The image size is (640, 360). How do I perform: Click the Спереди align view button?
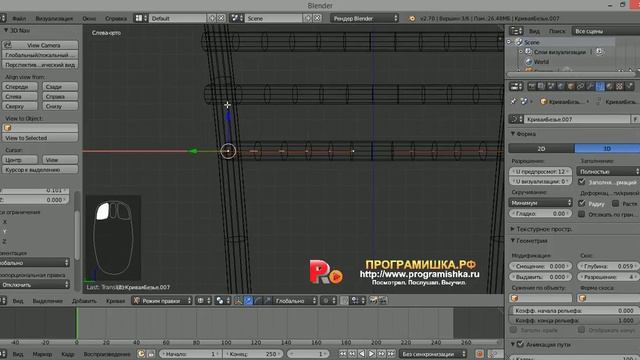(x=20, y=87)
